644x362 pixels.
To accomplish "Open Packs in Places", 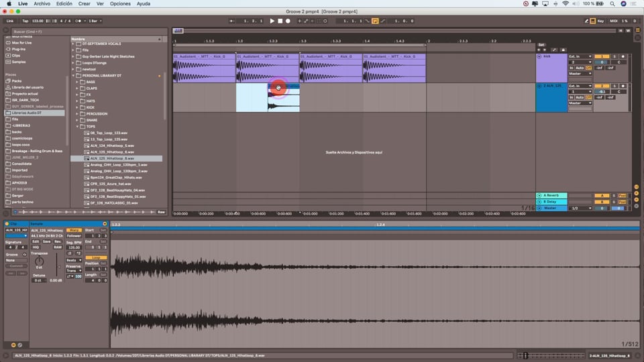I will [x=16, y=81].
